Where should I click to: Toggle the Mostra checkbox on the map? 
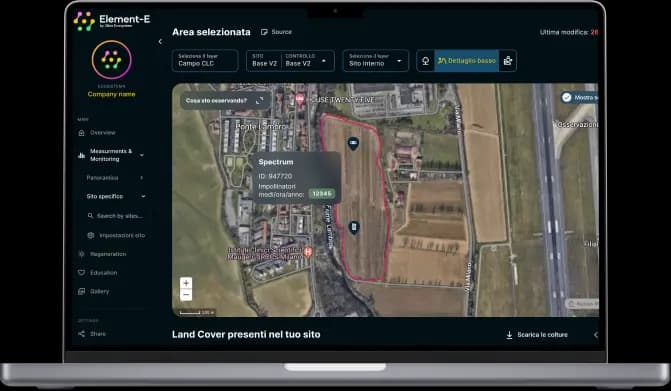(567, 98)
